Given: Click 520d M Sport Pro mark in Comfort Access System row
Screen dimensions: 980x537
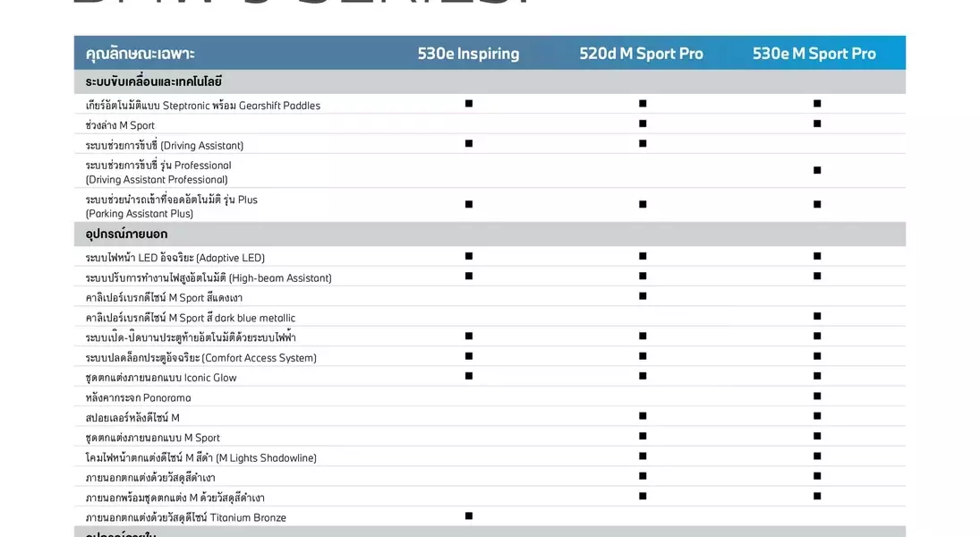Looking at the screenshot, I should coord(643,356).
